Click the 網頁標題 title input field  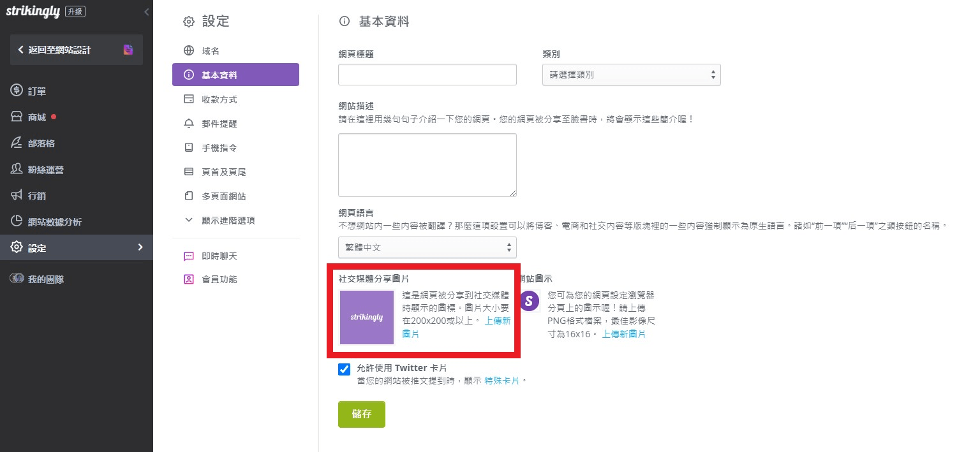pyautogui.click(x=426, y=74)
